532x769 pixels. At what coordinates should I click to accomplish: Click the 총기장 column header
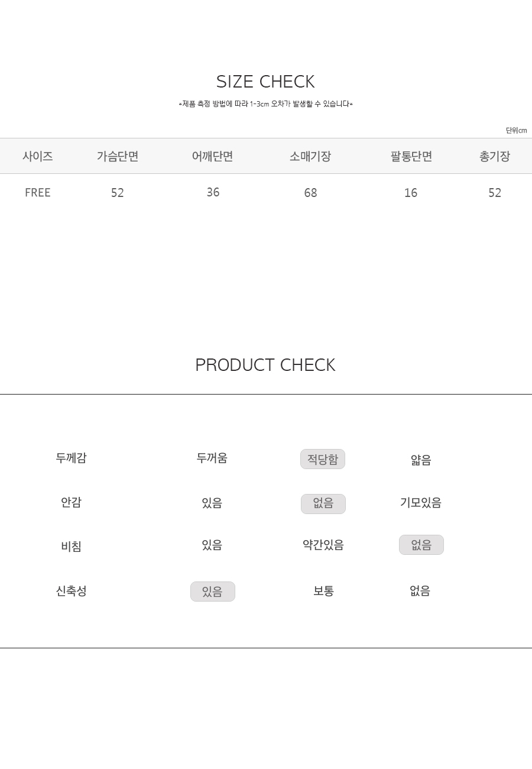(x=495, y=156)
